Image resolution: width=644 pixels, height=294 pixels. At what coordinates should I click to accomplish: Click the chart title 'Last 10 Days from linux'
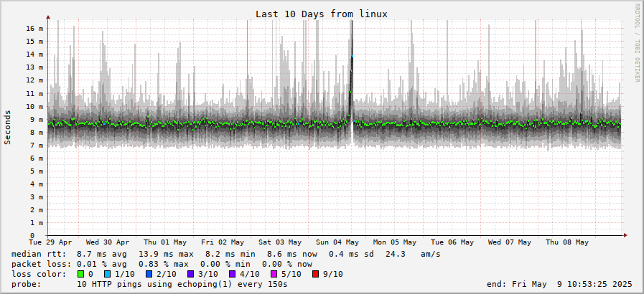click(322, 14)
